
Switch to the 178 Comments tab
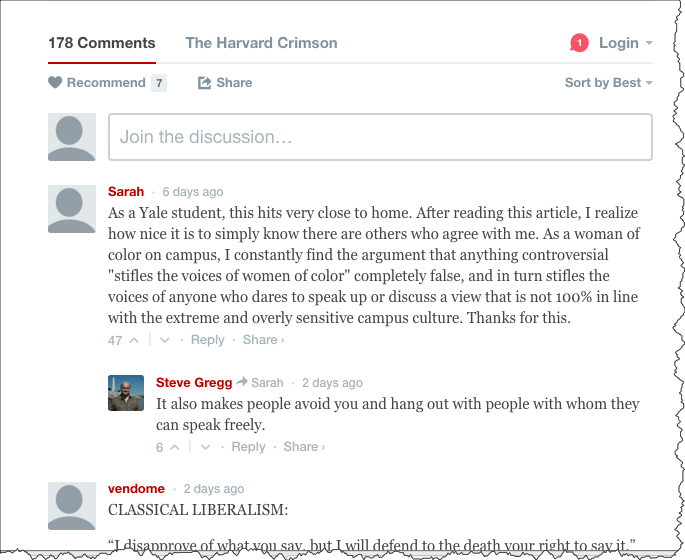click(x=102, y=43)
